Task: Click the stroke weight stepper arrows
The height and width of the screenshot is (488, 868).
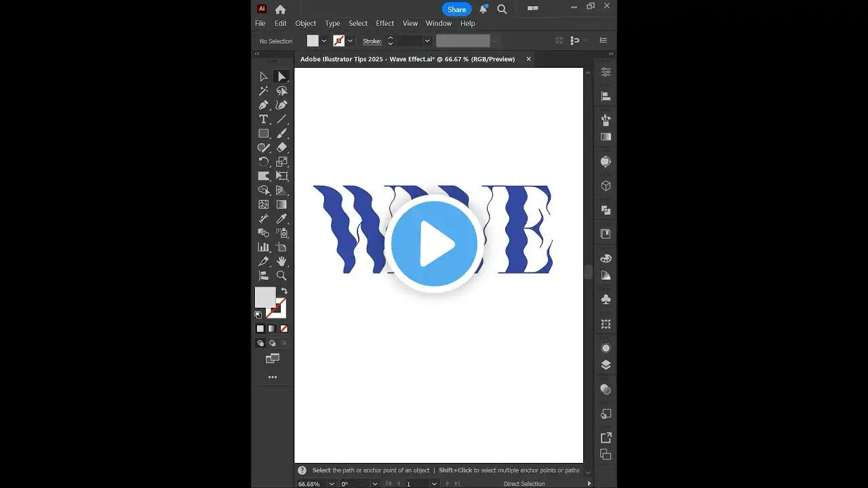Action: pos(390,41)
